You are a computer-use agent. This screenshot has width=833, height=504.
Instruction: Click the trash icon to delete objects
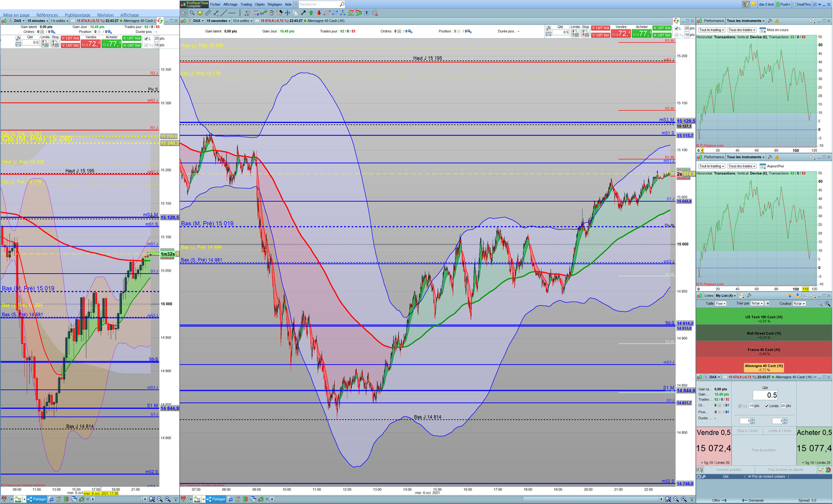tap(272, 13)
